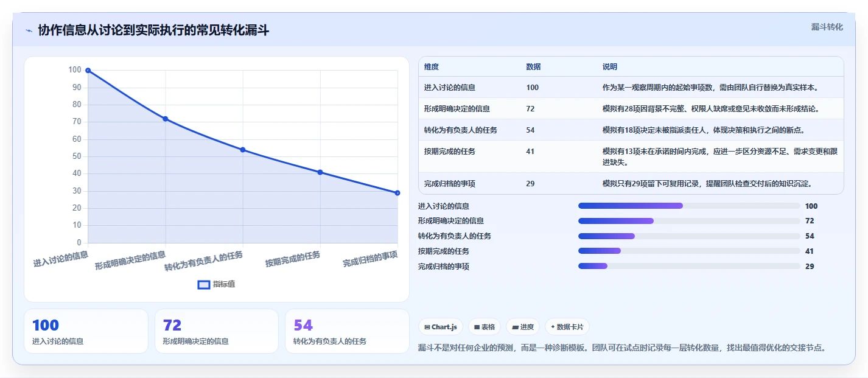The height and width of the screenshot is (378, 868).
Task: Select table cell 转化为有负责人的任务
Action: tap(461, 130)
